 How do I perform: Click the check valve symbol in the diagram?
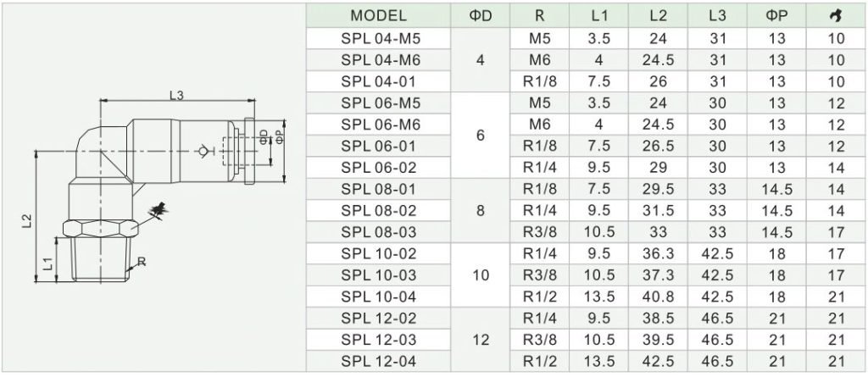tap(204, 151)
